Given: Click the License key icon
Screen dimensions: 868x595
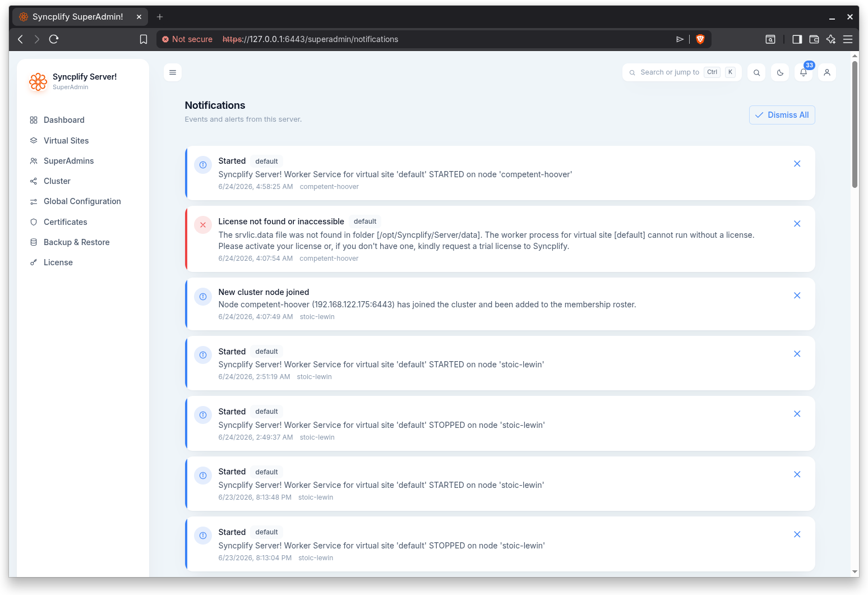Looking at the screenshot, I should [x=34, y=262].
